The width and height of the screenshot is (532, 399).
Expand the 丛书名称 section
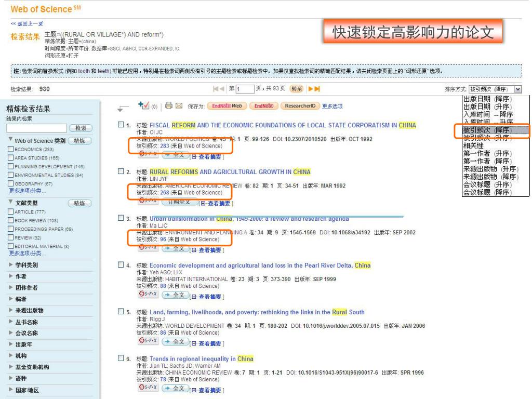point(11,321)
